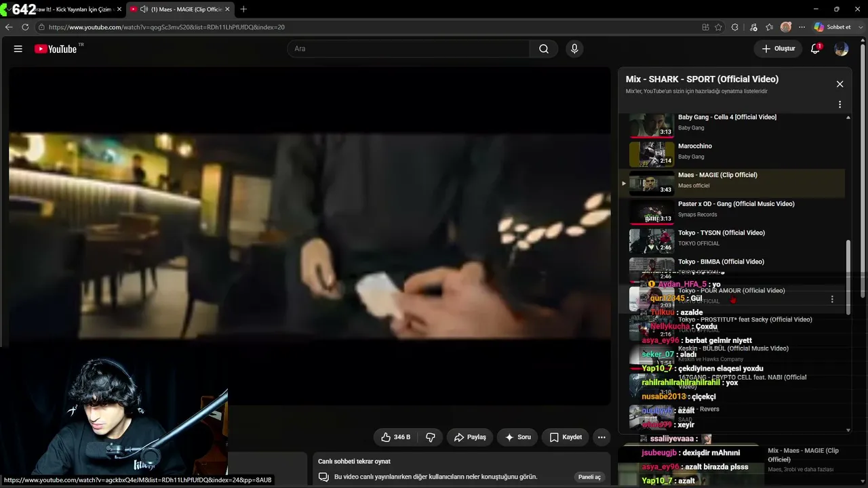Open the browser extensions puzzle icon
Screen dimensions: 868x488
coord(735,27)
